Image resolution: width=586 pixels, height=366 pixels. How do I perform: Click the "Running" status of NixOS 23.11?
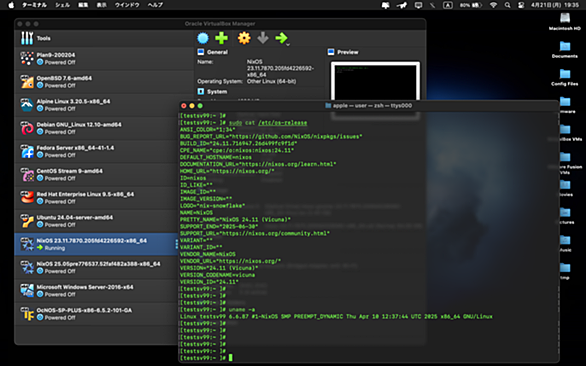click(x=55, y=248)
